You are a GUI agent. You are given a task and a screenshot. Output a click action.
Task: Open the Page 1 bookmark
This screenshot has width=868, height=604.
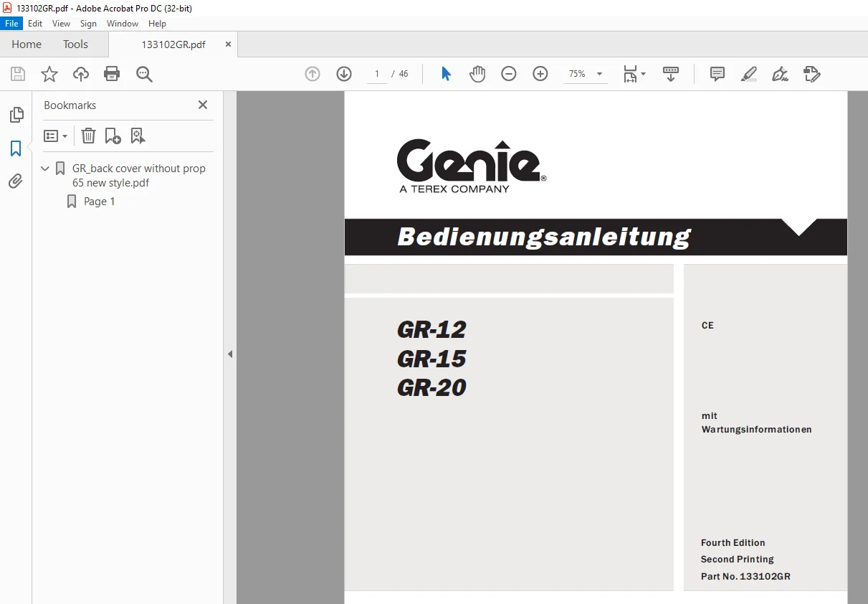[x=100, y=202]
